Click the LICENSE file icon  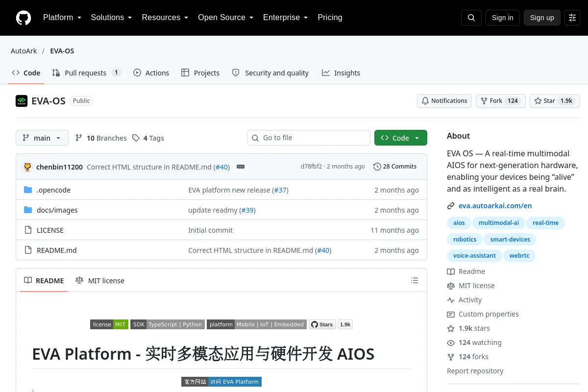(x=28, y=230)
